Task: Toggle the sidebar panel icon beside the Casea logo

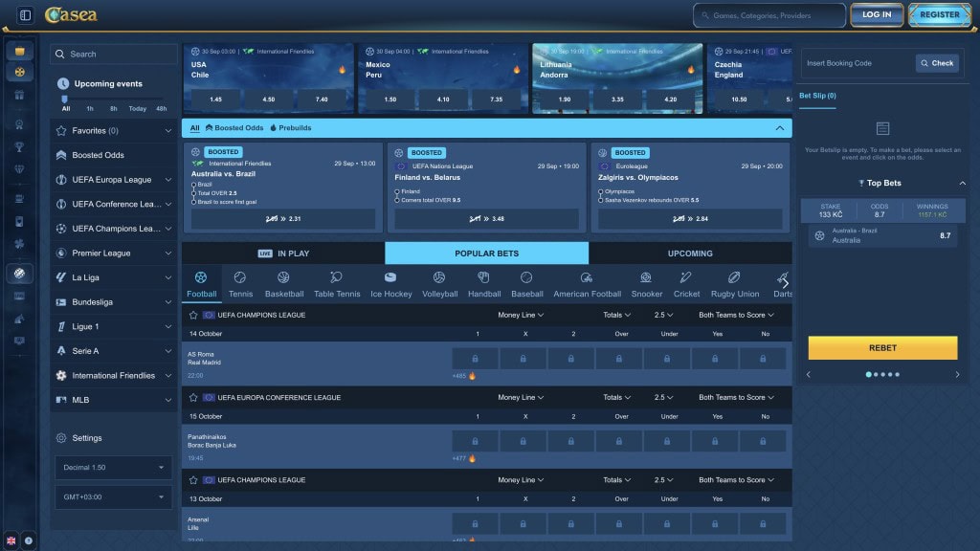Action: [x=25, y=15]
